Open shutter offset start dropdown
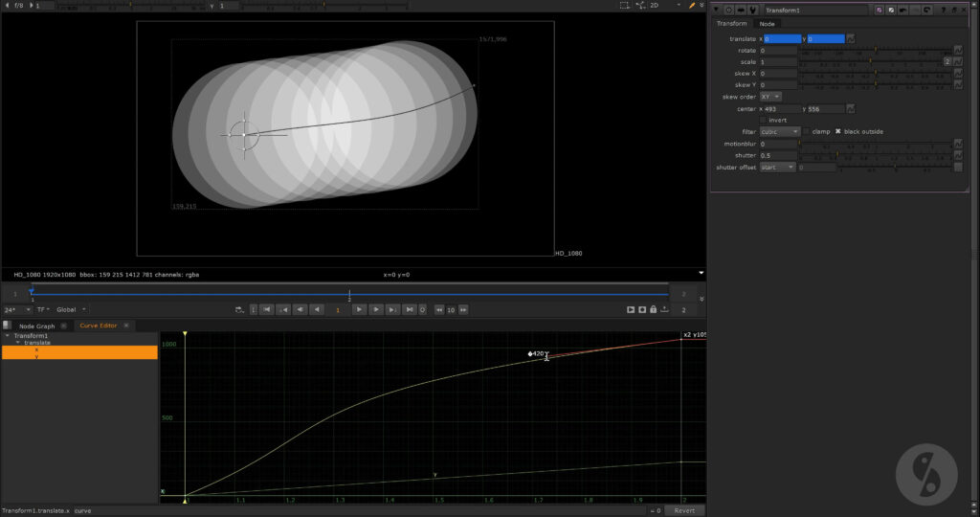Image resolution: width=980 pixels, height=517 pixels. coord(777,167)
